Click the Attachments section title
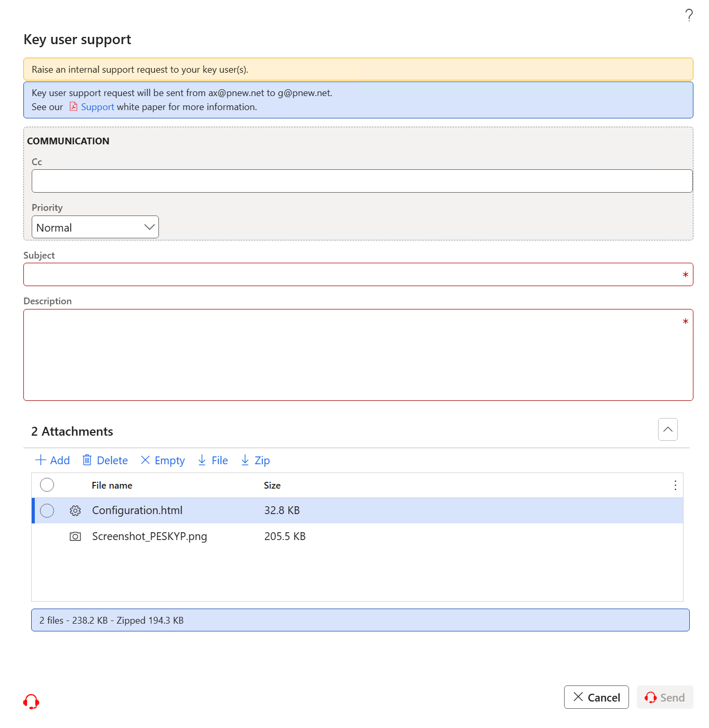Viewport: 709px width, 728px height. [x=72, y=432]
